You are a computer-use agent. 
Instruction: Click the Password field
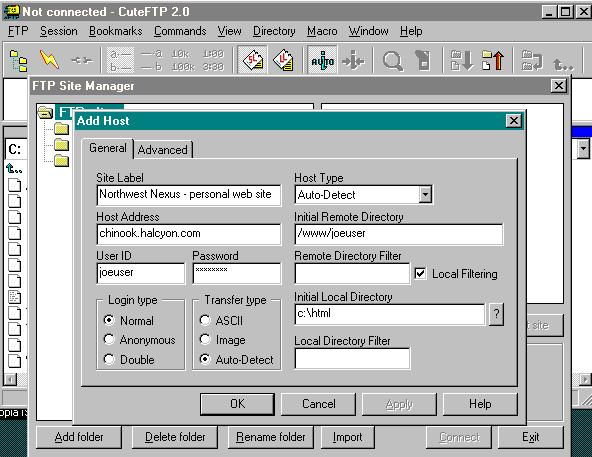[237, 273]
